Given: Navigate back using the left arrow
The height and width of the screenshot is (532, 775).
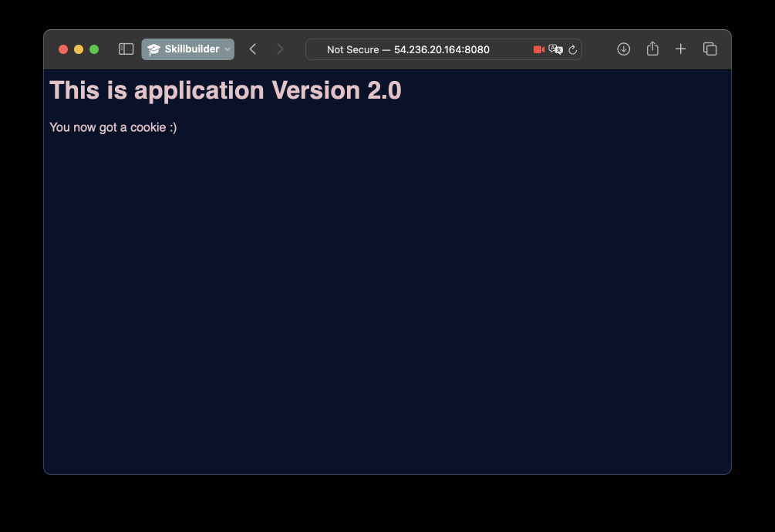Looking at the screenshot, I should tap(253, 49).
